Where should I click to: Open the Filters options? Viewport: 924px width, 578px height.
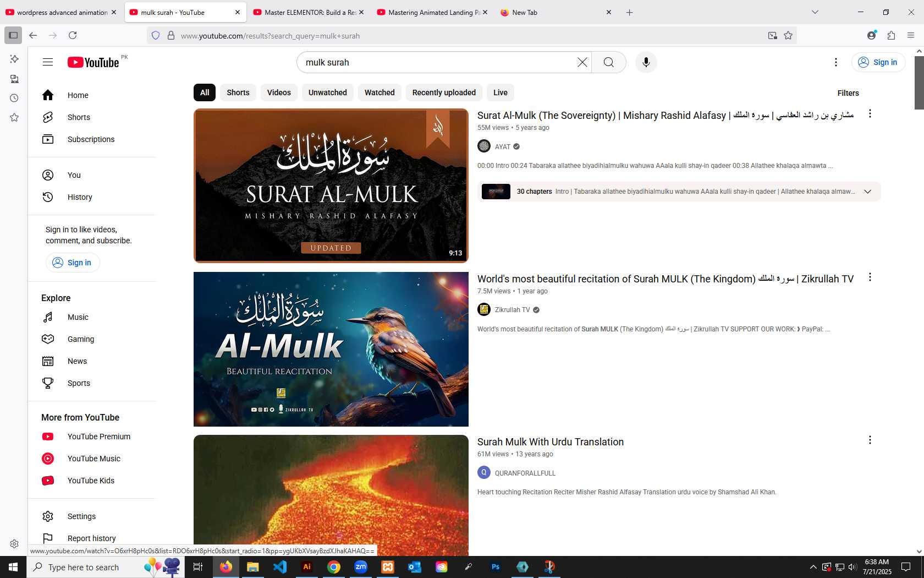[848, 93]
